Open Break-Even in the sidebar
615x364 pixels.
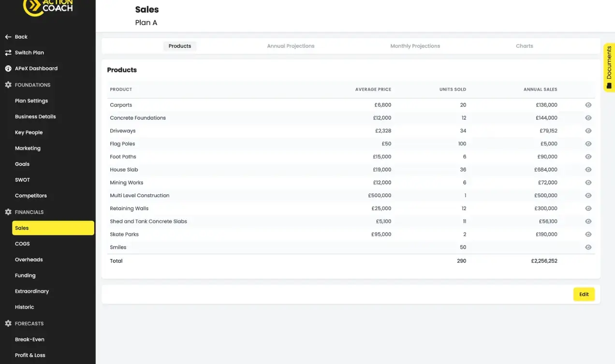[x=29, y=339]
